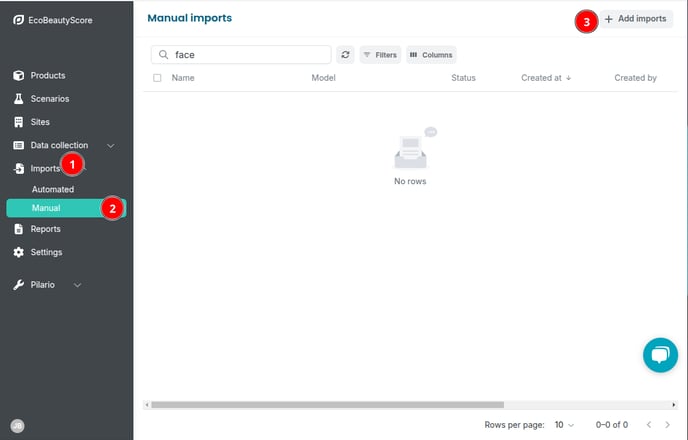Sort by the Created by column header
This screenshot has width=688, height=440.
635,78
